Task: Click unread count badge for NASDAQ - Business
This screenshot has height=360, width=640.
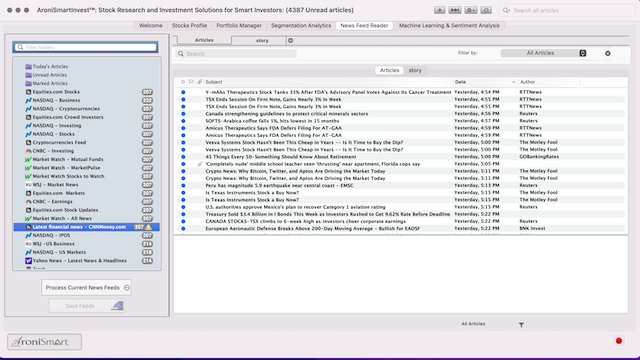Action: coord(147,100)
